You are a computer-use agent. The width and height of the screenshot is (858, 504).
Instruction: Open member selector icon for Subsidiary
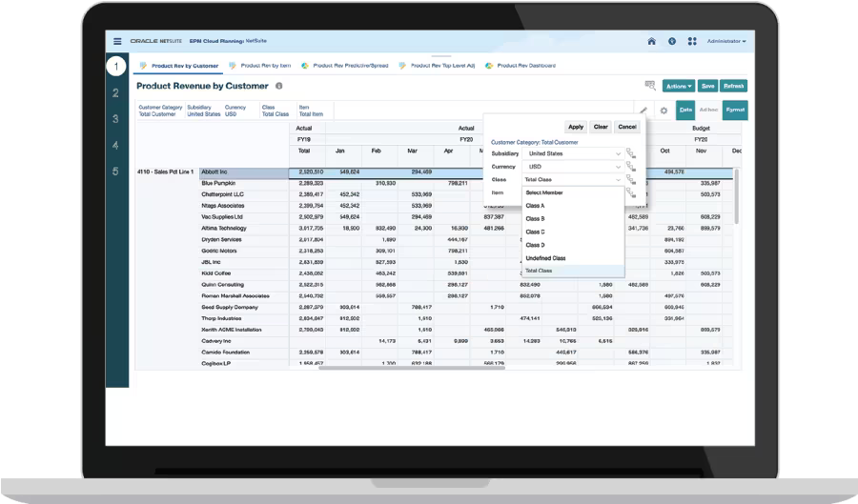tap(630, 152)
